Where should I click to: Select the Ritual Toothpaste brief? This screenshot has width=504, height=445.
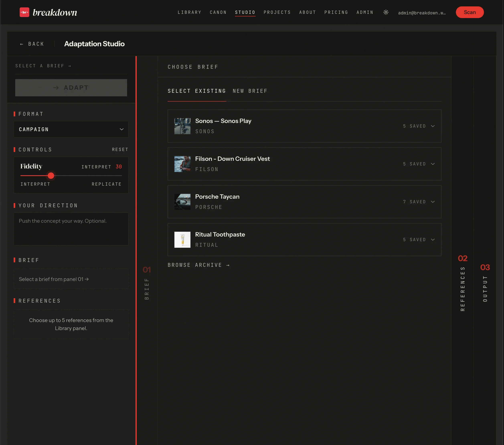click(x=304, y=240)
